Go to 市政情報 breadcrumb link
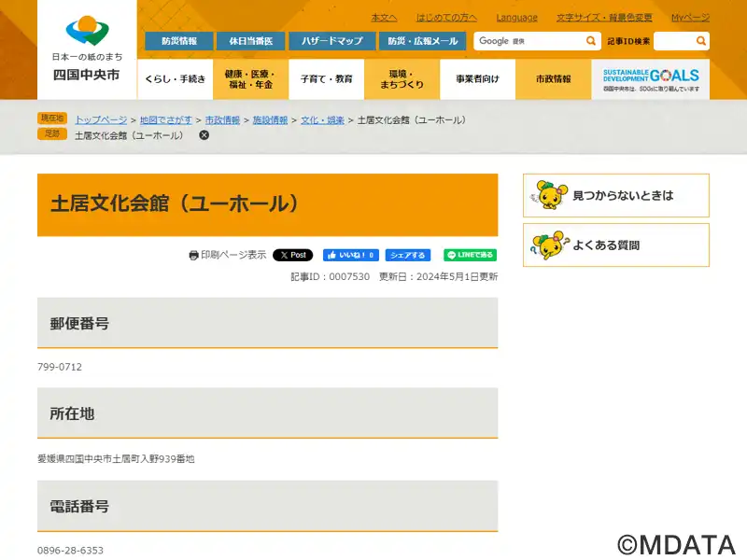The width and height of the screenshot is (747, 560). (x=222, y=120)
